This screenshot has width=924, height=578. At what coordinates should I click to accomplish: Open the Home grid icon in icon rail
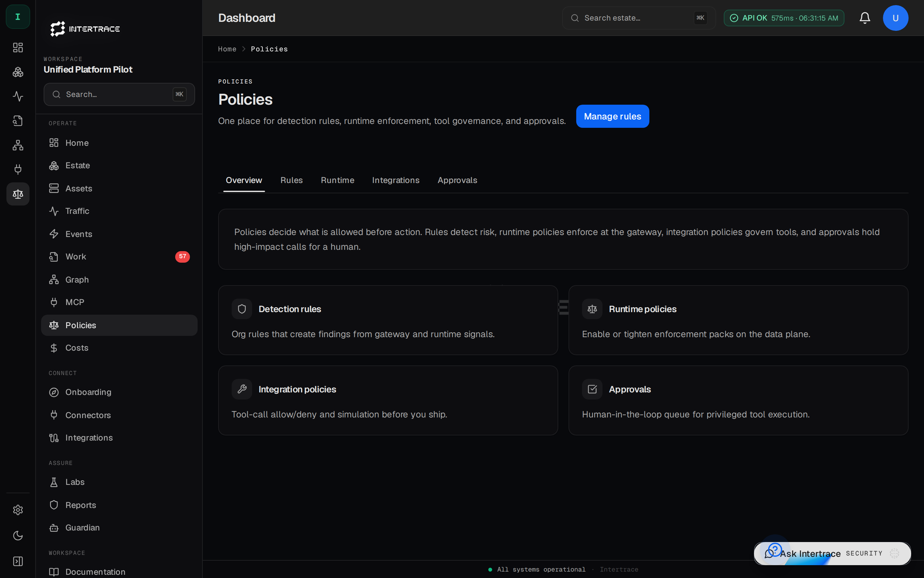(x=18, y=48)
